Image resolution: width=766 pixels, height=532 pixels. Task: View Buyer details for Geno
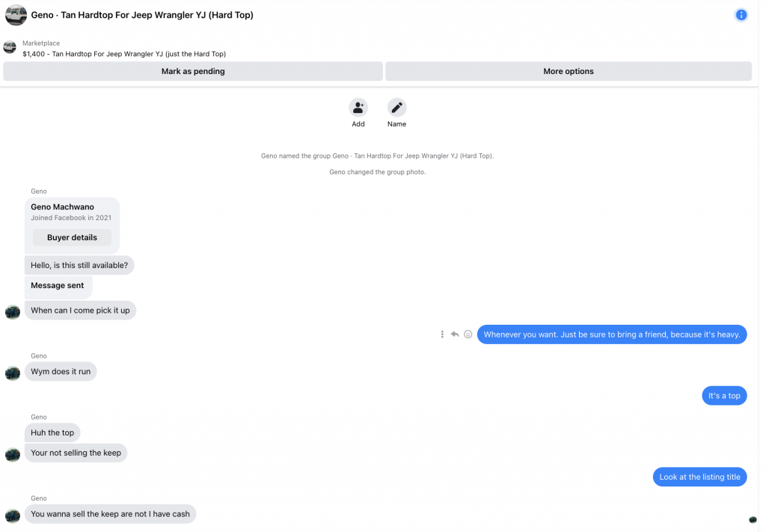tap(72, 237)
